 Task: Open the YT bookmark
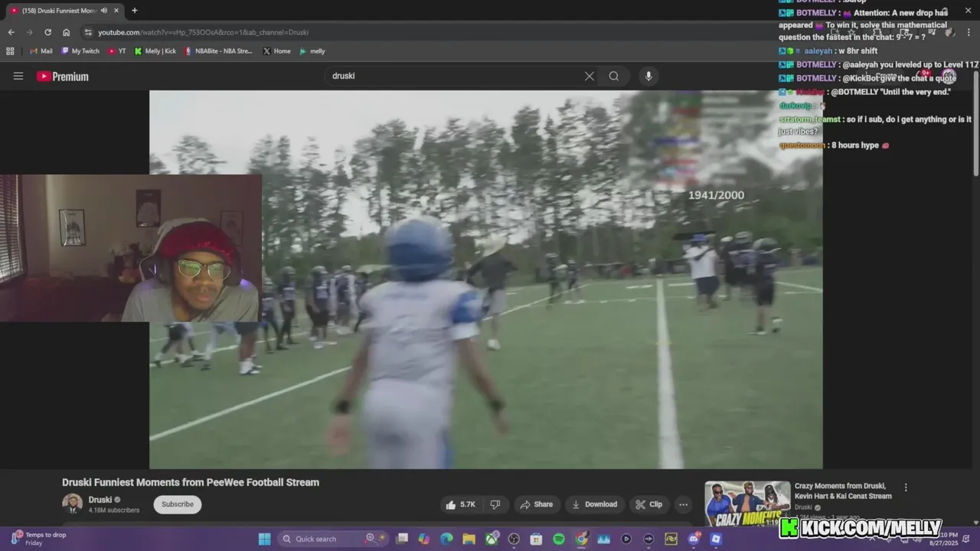coord(117,51)
